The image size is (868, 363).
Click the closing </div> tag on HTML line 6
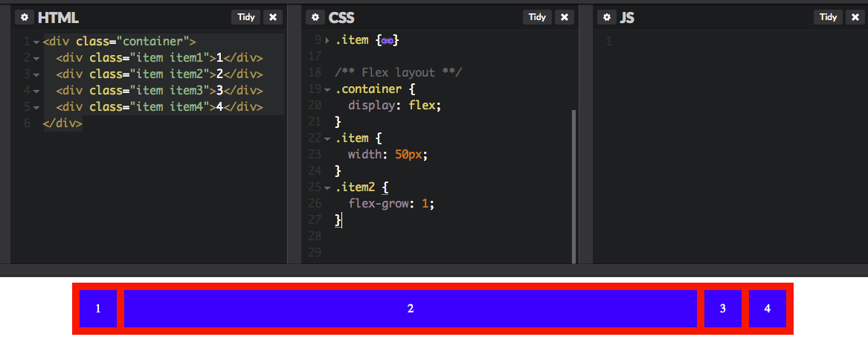(x=62, y=123)
